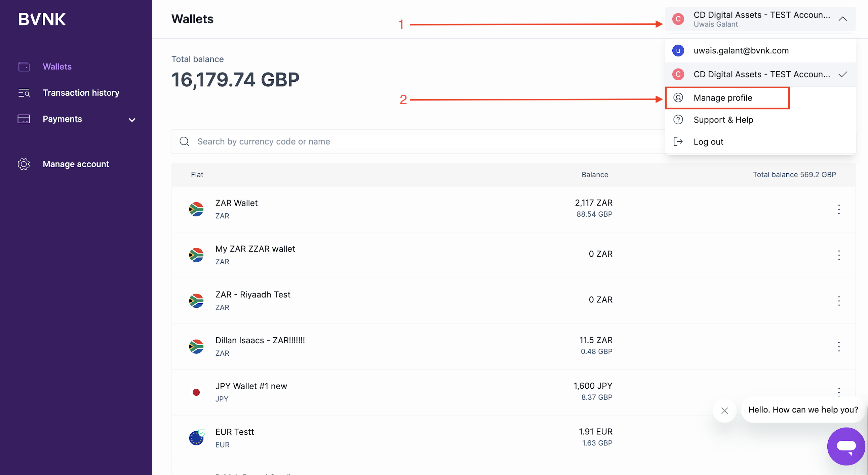The image size is (868, 475).
Task: Select CD Digital Assets TEST account entry
Action: point(761,74)
